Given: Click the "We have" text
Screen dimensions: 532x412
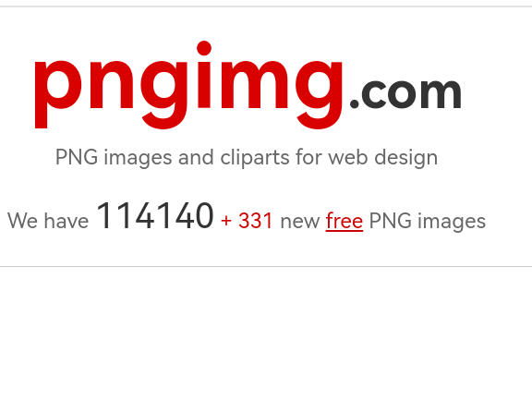Looking at the screenshot, I should click(48, 221).
